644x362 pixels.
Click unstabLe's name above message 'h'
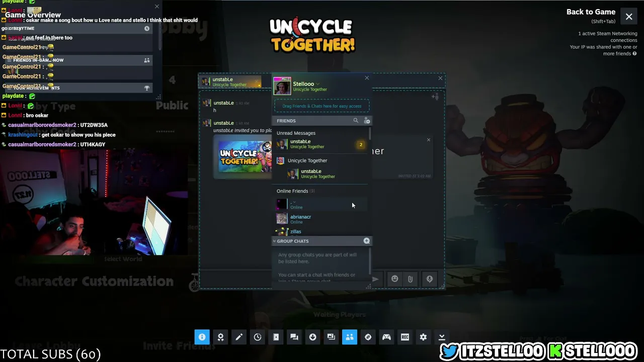tap(224, 103)
